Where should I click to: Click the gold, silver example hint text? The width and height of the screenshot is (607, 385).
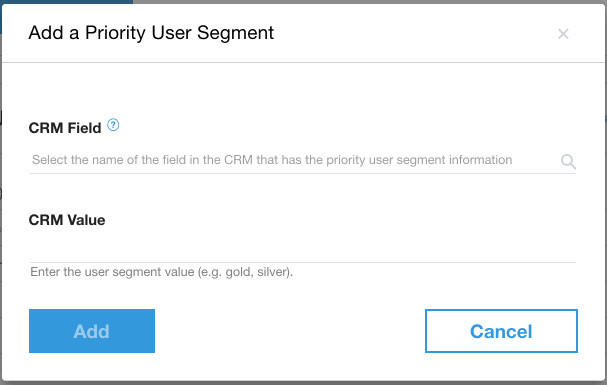[161, 272]
